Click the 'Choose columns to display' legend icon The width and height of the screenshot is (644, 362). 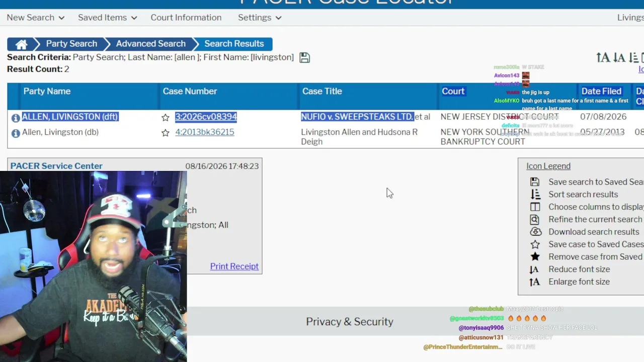pos(535,207)
